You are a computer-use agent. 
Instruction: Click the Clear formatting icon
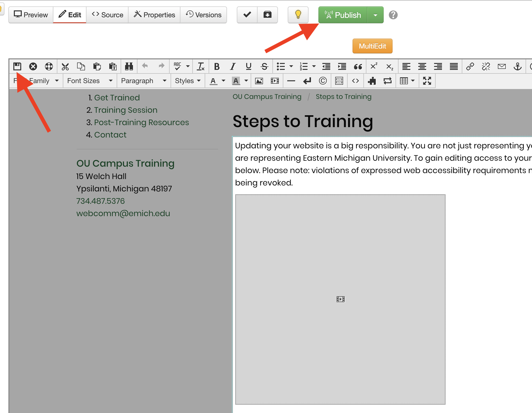point(201,66)
